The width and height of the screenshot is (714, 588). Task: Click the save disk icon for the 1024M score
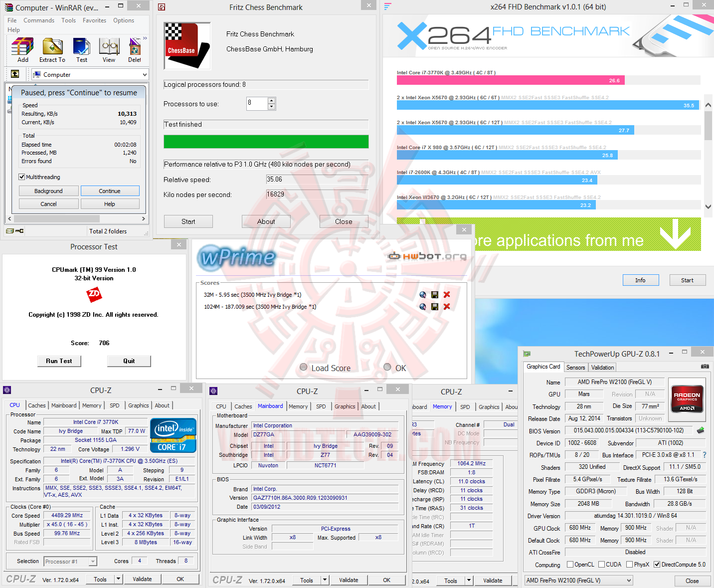434,307
